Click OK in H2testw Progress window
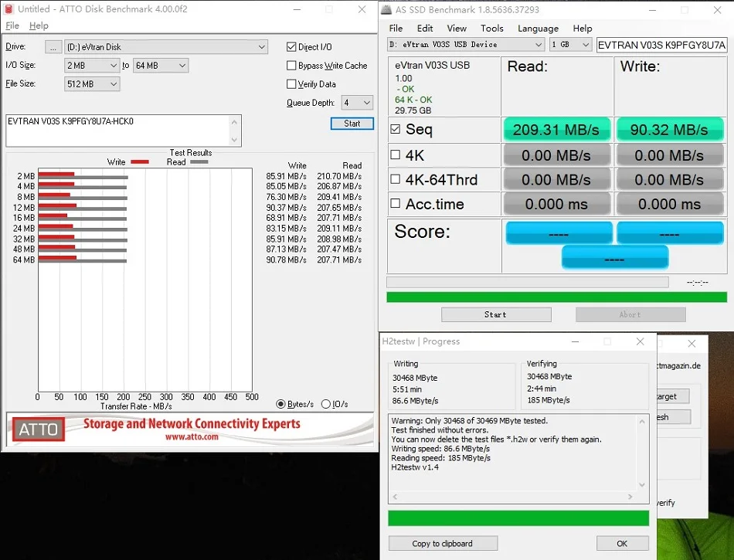 tap(622, 543)
